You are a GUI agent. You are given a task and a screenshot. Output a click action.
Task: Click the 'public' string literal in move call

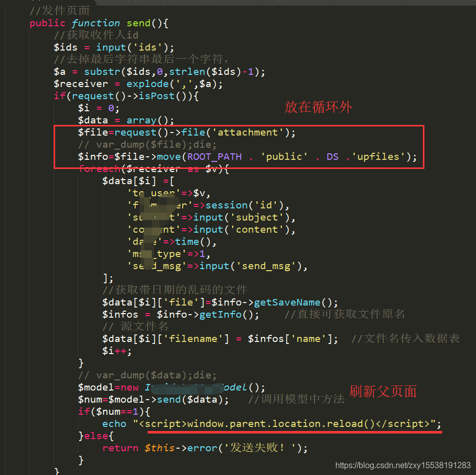coord(284,157)
